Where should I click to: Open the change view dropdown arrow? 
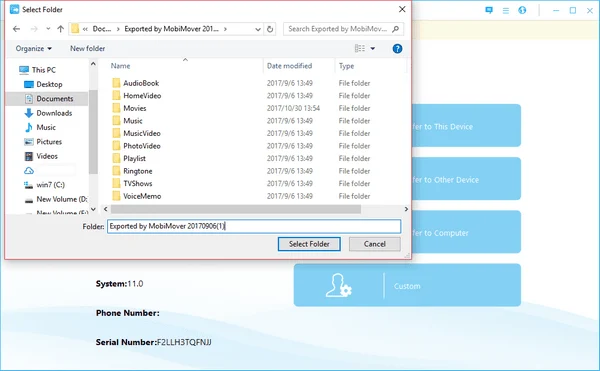[x=372, y=49]
